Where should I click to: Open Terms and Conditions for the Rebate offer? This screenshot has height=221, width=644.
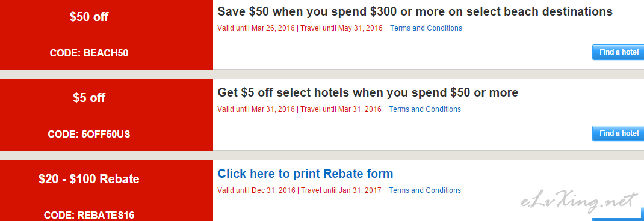point(425,190)
